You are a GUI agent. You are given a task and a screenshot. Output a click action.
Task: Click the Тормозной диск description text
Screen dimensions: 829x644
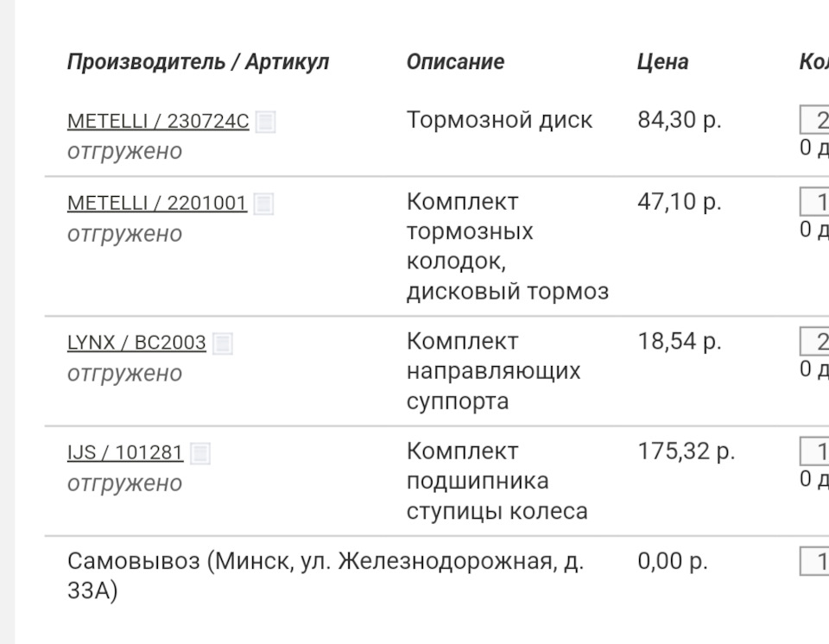(x=499, y=120)
